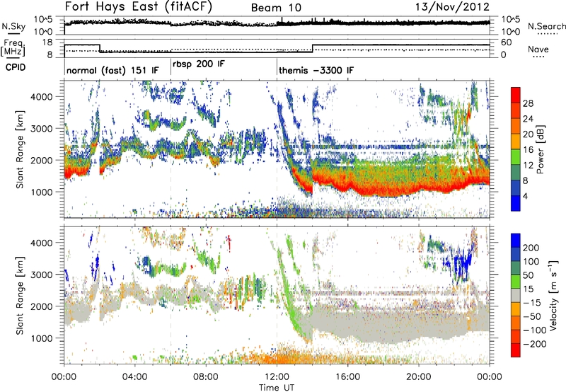Screen dimensions: 566x392
Task: Click the 'Slant Range [km]' label of velocity panel
Action: (x=20, y=296)
